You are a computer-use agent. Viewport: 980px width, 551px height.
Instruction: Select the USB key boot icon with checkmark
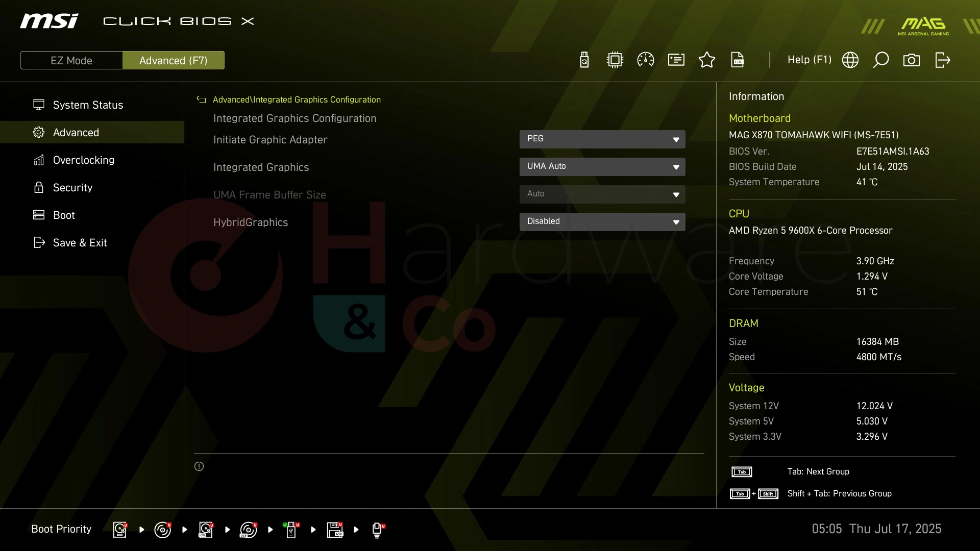click(291, 530)
